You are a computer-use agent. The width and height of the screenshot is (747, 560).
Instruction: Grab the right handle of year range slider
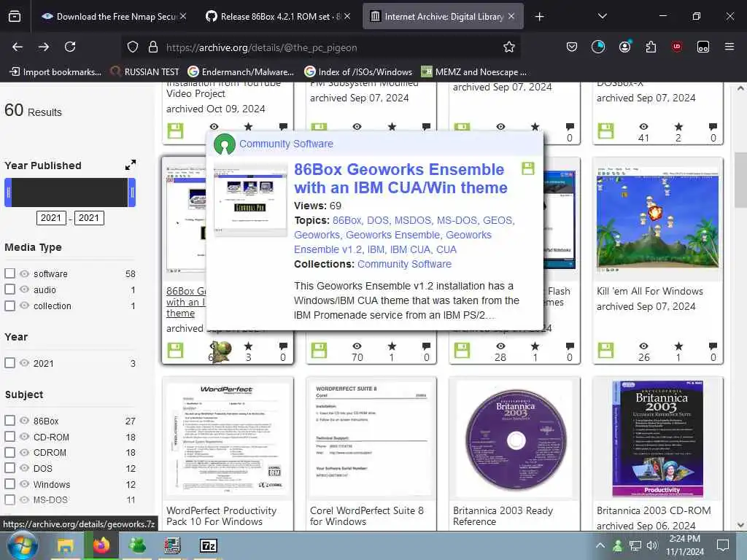[x=132, y=192]
